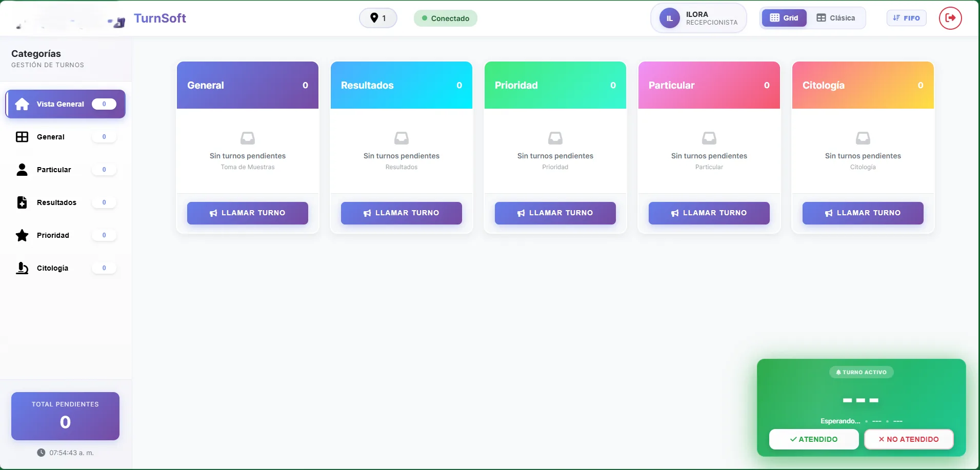Screen dimensions: 980x470
Task: Open the General category in sidebar
Action: 66,137
